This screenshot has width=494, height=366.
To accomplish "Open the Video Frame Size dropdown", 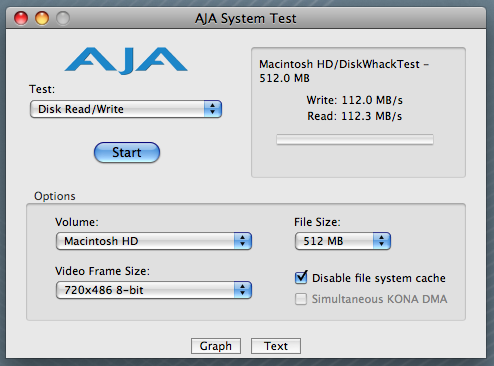I will tap(154, 290).
